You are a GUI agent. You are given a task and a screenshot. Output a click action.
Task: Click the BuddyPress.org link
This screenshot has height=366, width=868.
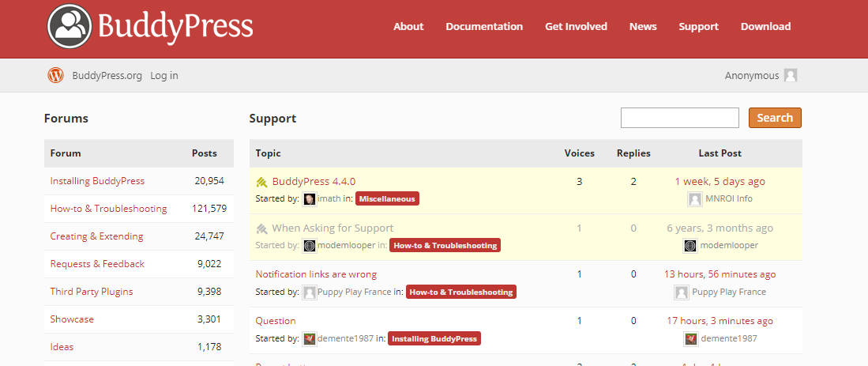coord(107,75)
